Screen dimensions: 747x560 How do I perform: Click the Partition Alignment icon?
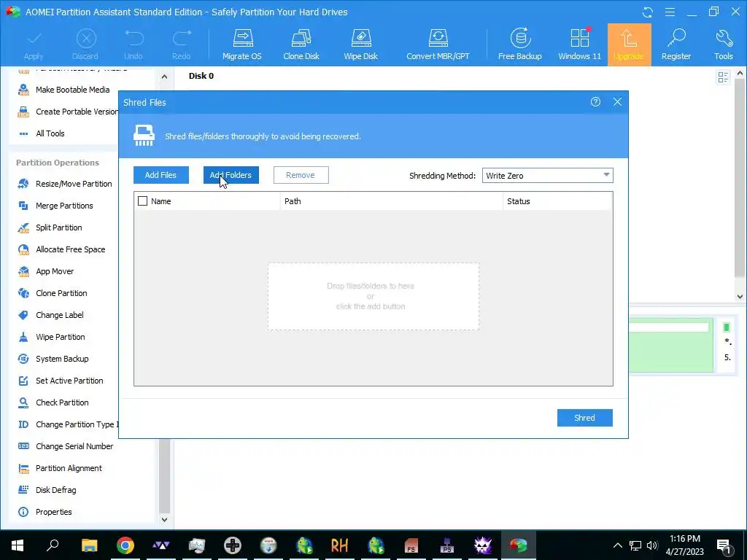click(x=23, y=468)
